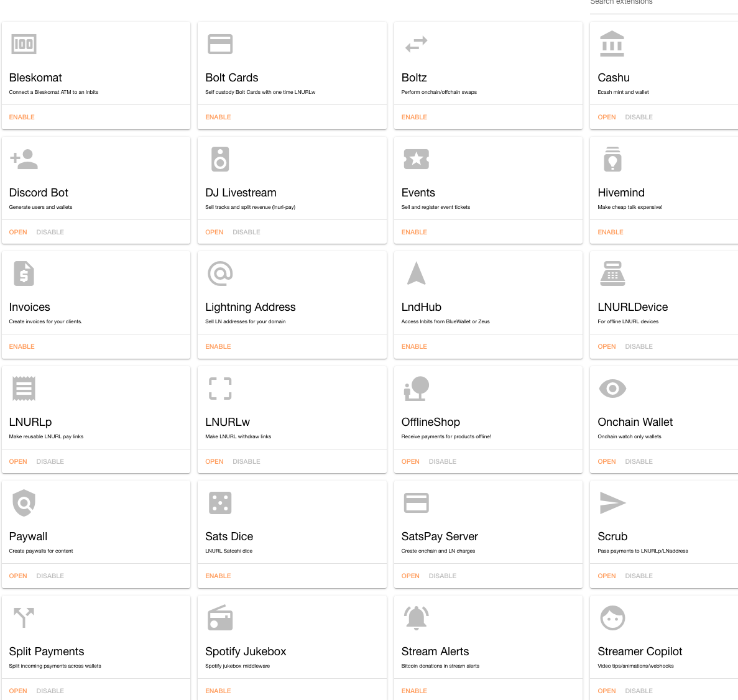738x700 pixels.
Task: Enable the Bleskomat extension
Action: point(22,117)
